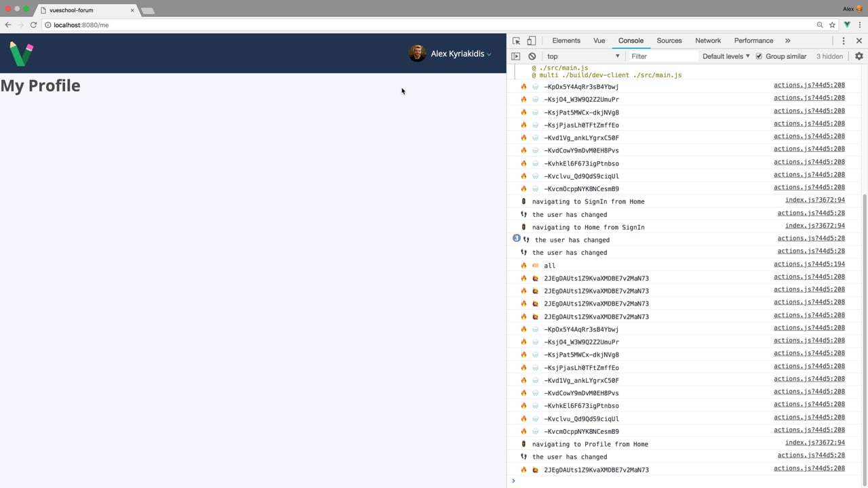Screen dimensions: 868x488
Task: Click the console Filter field
Action: (663, 56)
